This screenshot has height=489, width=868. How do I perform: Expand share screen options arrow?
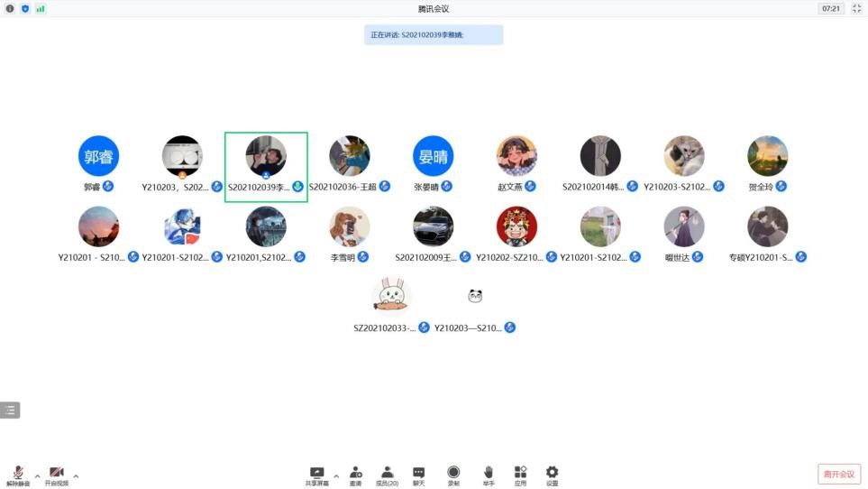(x=336, y=475)
